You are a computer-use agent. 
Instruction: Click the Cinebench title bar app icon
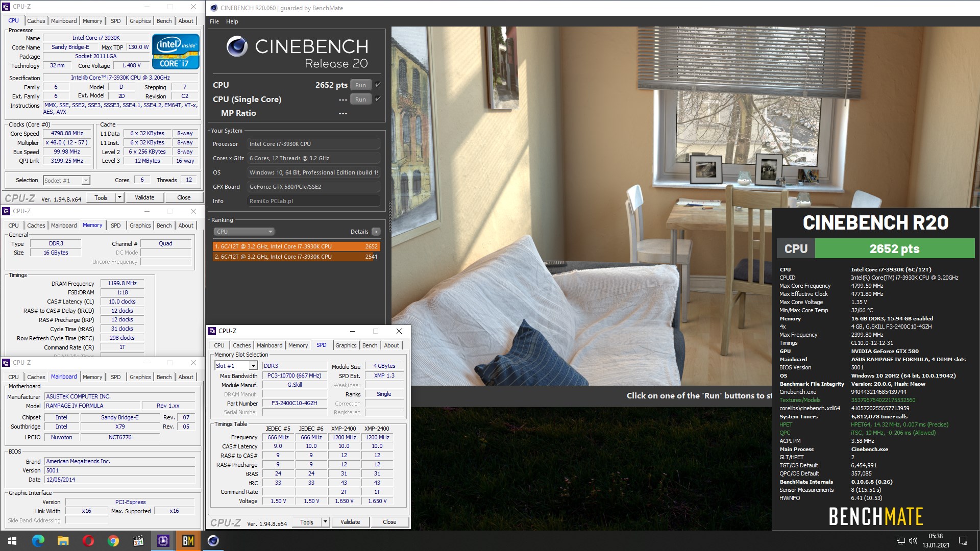(x=214, y=8)
